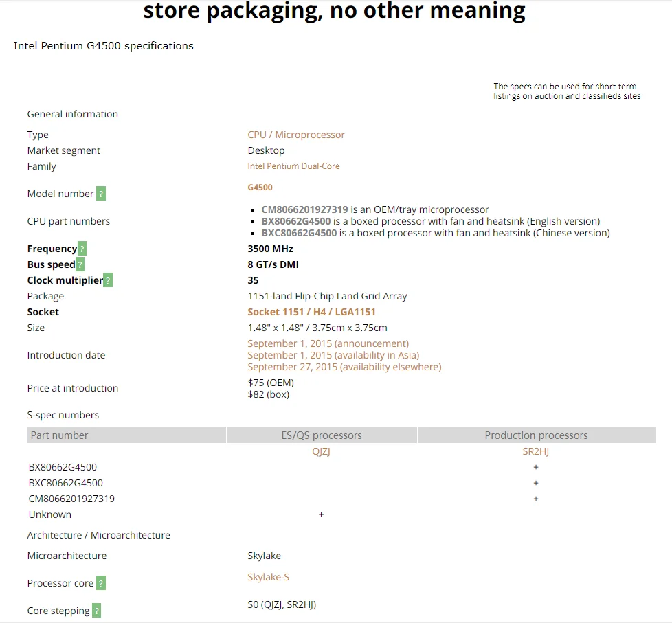
Task: Open the Intel Pentium Dual-Core family link
Action: (x=293, y=166)
